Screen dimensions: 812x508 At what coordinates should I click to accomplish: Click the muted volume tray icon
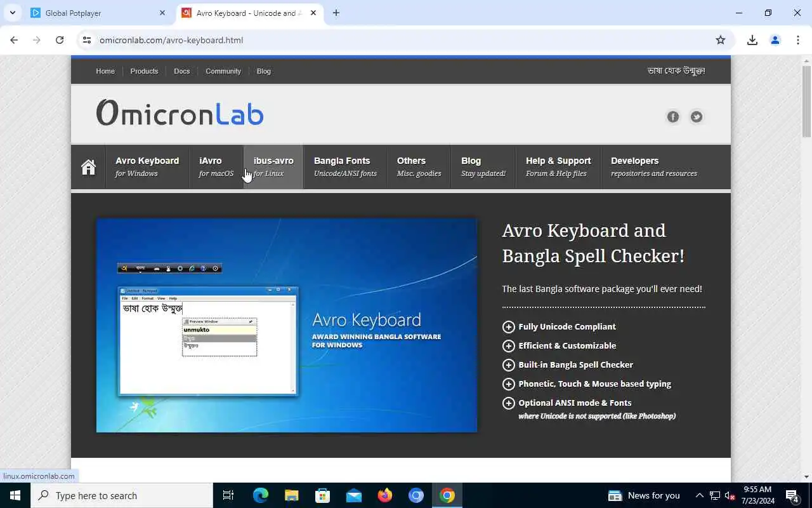click(730, 495)
